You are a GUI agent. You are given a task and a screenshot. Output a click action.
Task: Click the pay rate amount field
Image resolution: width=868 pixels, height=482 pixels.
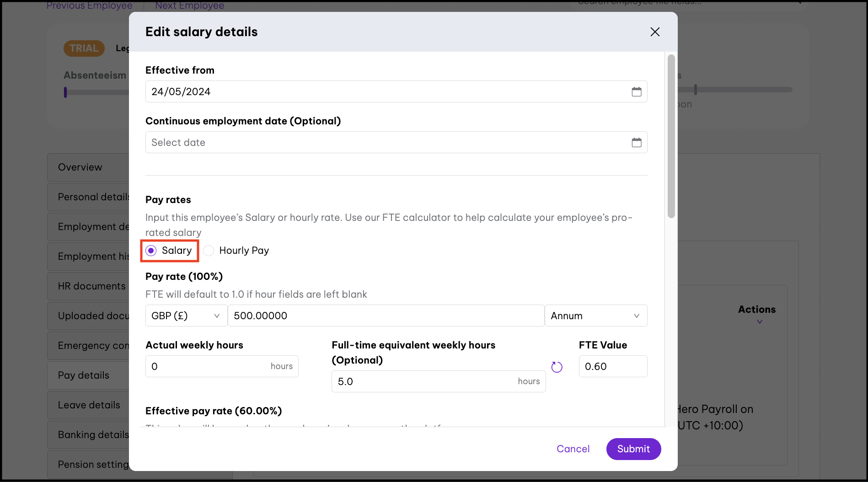coord(386,316)
